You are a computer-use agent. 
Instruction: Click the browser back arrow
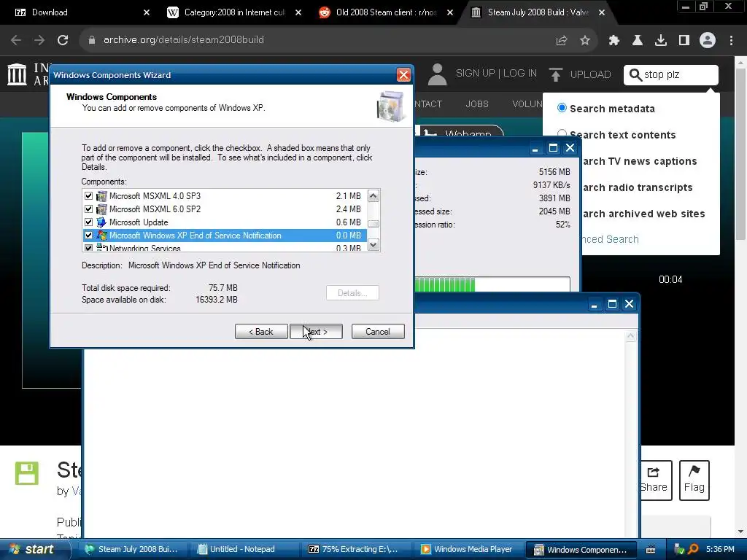coord(16,40)
